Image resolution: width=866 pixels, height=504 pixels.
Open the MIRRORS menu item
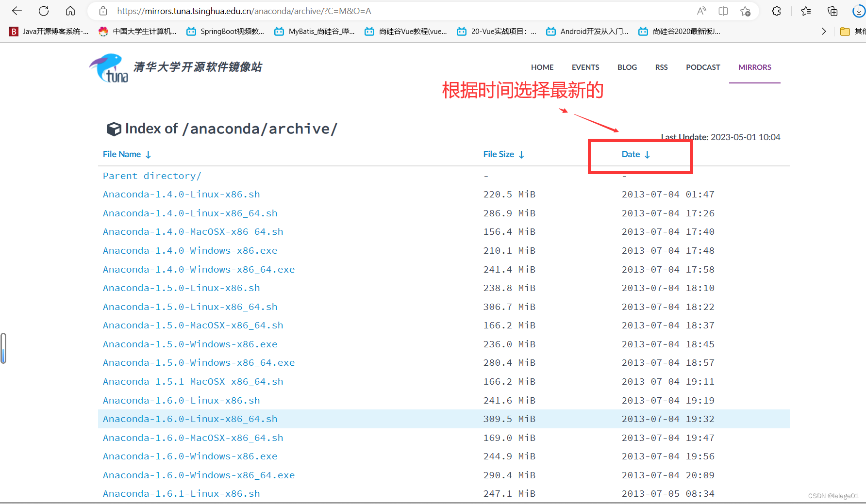[755, 67]
